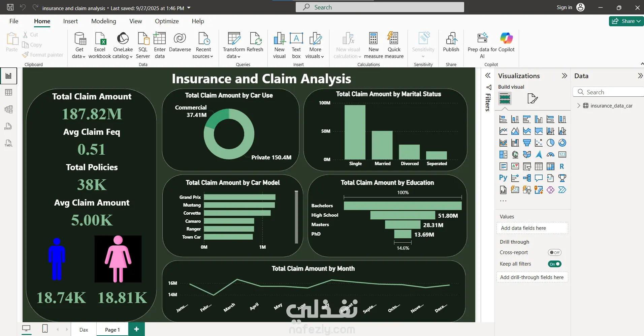Pick the Azure Maps arrow visual
Screen dimensions: 644x336
tap(539, 155)
